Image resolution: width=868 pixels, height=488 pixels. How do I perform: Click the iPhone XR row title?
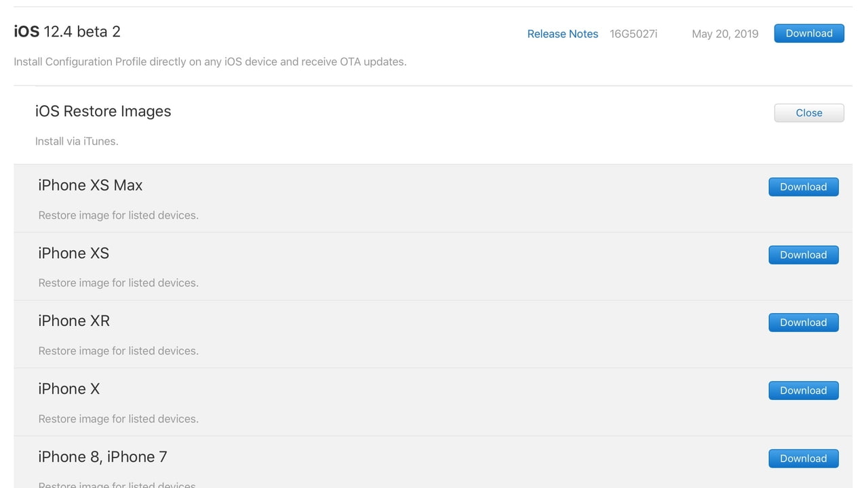click(x=74, y=321)
